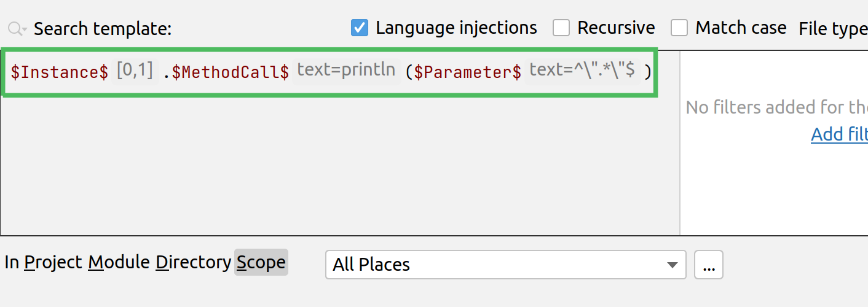Enable the Recursive checkbox
Viewport: 868px width, 307px height.
coord(561,28)
